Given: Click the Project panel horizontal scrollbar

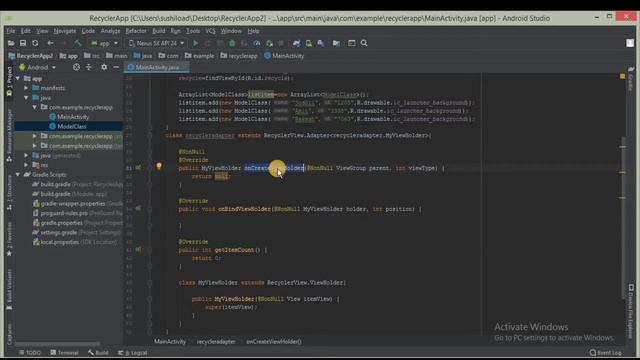Looking at the screenshot, I should (57, 344).
